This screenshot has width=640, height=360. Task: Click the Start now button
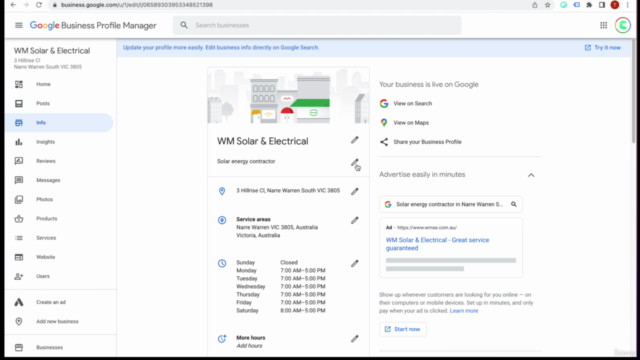402,329
